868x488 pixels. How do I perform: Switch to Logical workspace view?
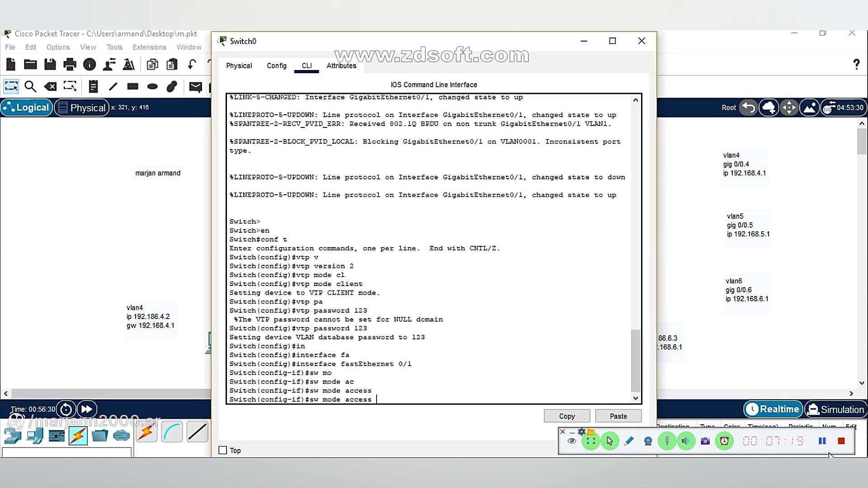[x=27, y=108]
